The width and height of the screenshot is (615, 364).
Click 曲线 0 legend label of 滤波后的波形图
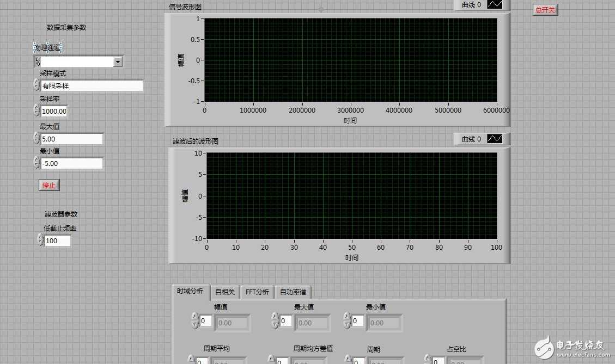point(471,139)
